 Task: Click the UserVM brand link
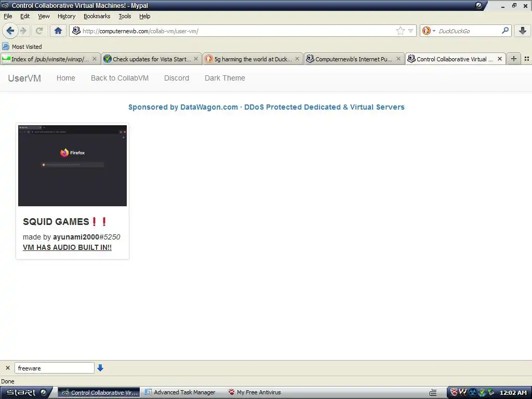[x=24, y=78]
